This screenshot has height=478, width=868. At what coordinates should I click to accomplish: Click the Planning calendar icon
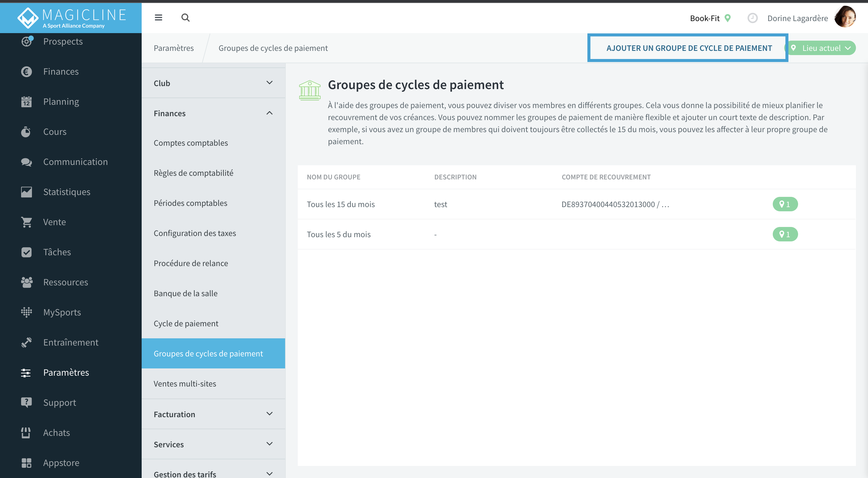[27, 102]
